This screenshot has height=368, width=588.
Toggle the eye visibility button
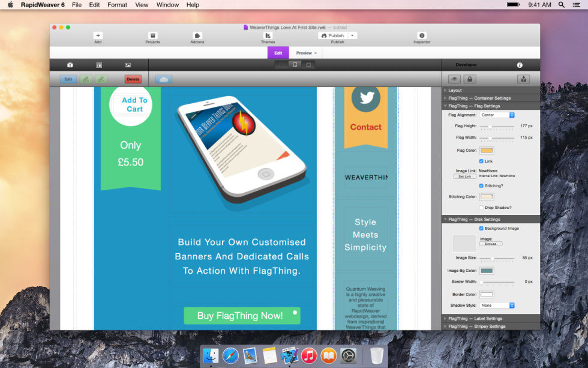click(x=455, y=79)
